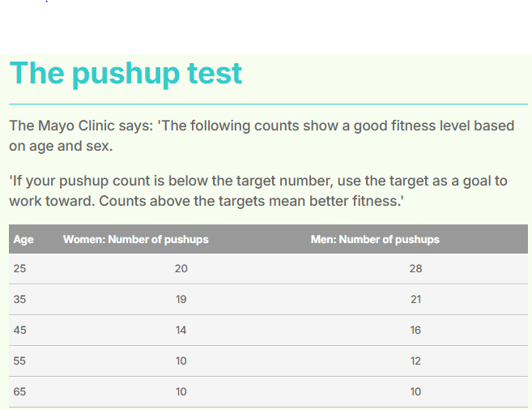Click 'The pushup test' heading
This screenshot has width=532, height=410.
[126, 74]
